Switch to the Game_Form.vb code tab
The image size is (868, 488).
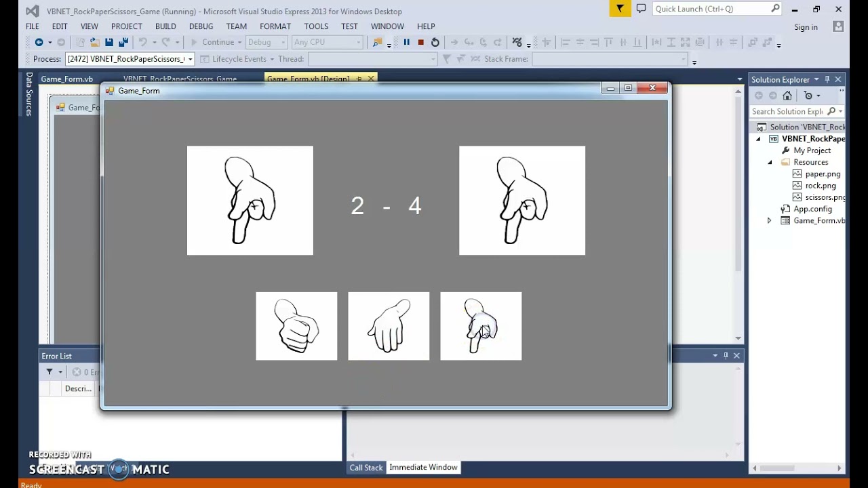click(67, 79)
